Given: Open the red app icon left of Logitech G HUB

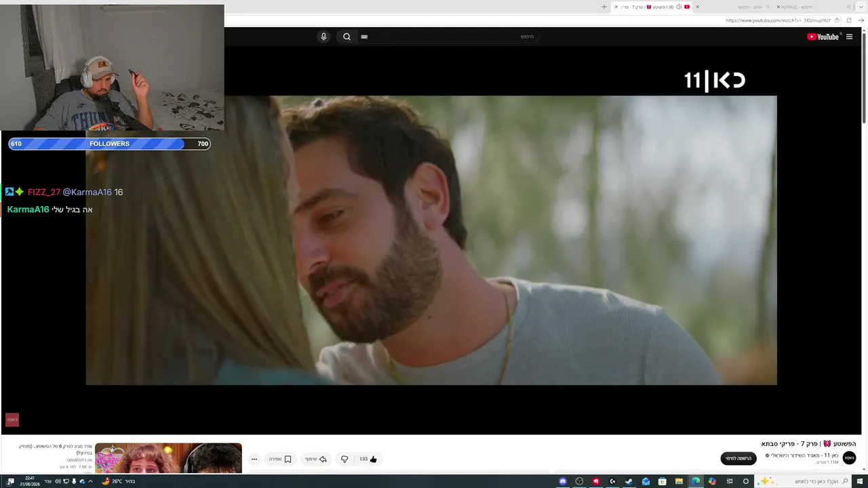Looking at the screenshot, I should [596, 481].
